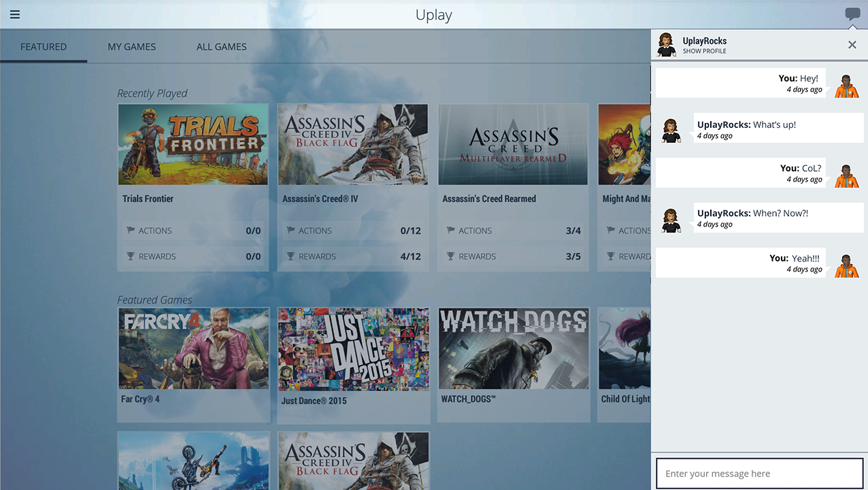Click Just Dance® 2015 title text
This screenshot has height=490, width=868.
coord(314,401)
